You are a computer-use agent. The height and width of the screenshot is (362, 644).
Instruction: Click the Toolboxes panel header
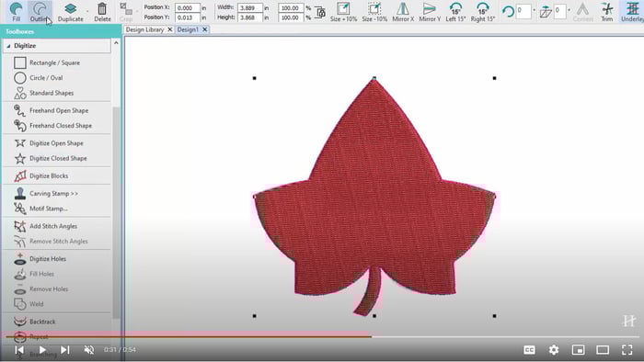tap(61, 31)
